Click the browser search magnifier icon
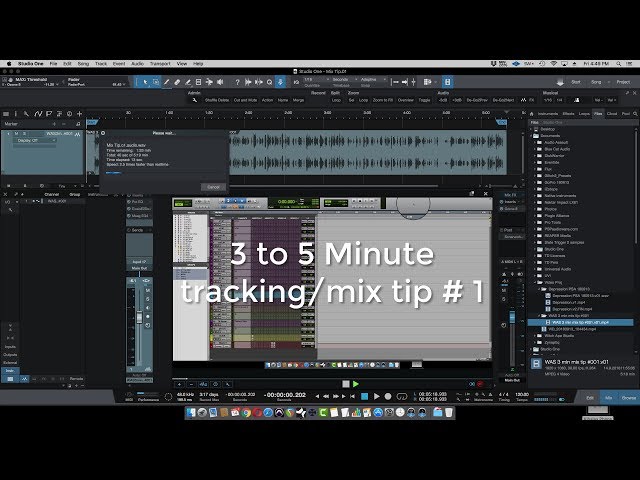 pos(635,113)
